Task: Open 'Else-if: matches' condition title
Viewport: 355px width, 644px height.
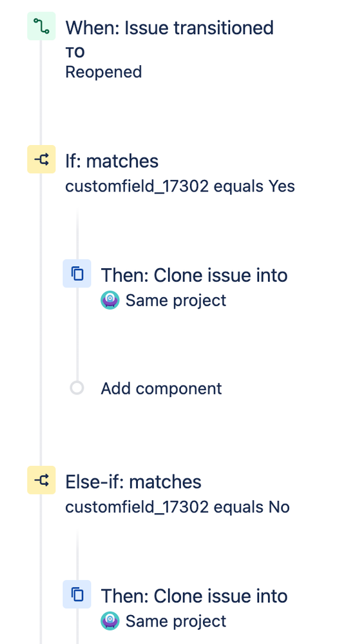Action: 133,482
